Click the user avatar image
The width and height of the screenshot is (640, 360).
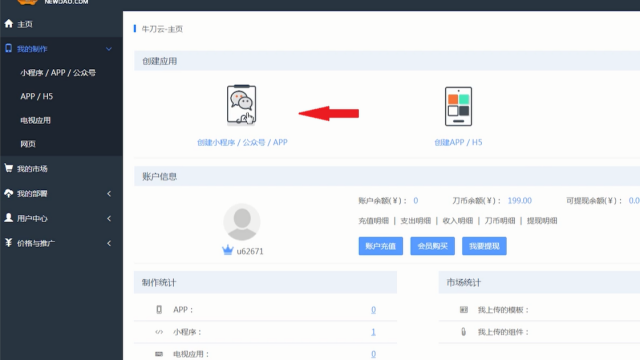pyautogui.click(x=242, y=222)
